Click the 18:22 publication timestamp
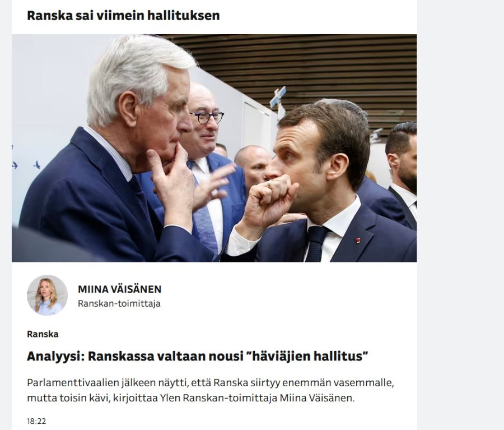This screenshot has width=504, height=430. point(36,421)
